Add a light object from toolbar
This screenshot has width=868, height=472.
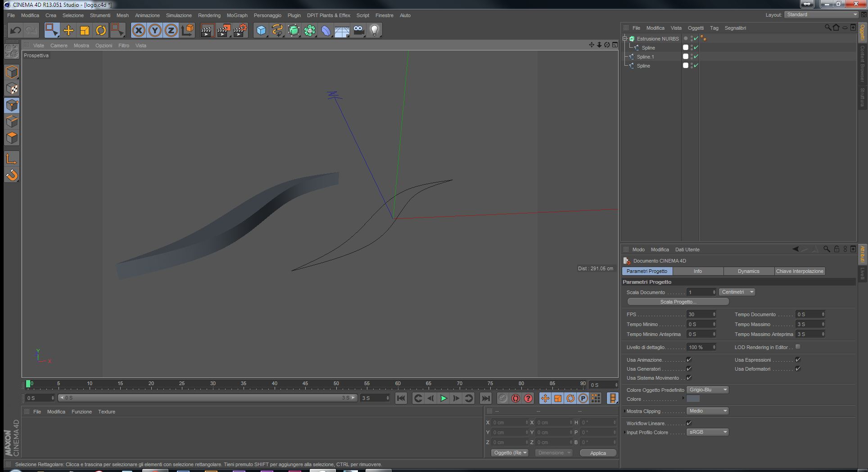coord(374,30)
